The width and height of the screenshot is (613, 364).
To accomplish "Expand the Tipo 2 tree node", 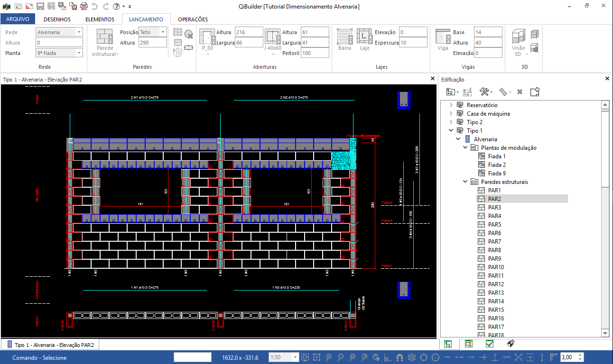I will pos(451,122).
